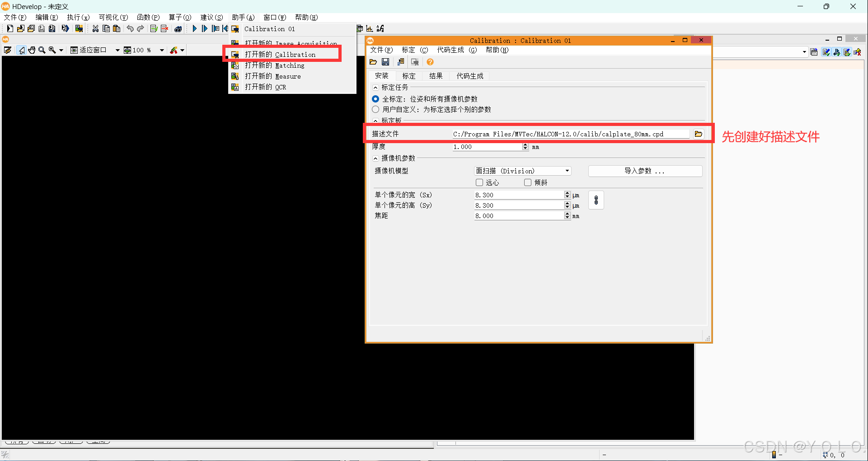Image resolution: width=868 pixels, height=461 pixels.
Task: Select the full calibration radio option
Action: 375,99
